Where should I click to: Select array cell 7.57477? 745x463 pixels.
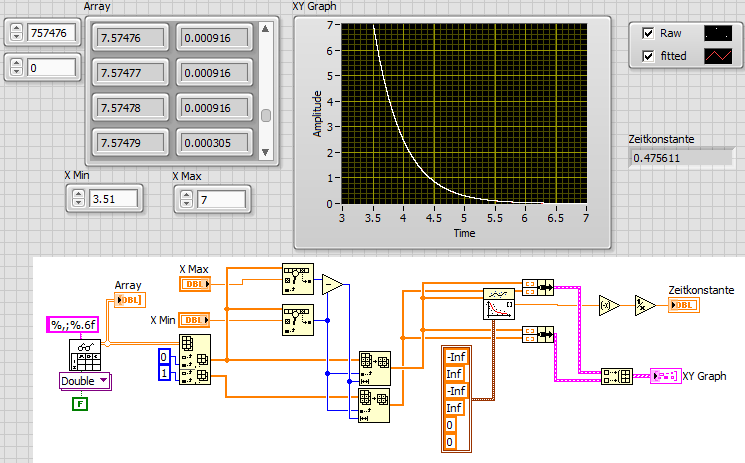coord(130,73)
